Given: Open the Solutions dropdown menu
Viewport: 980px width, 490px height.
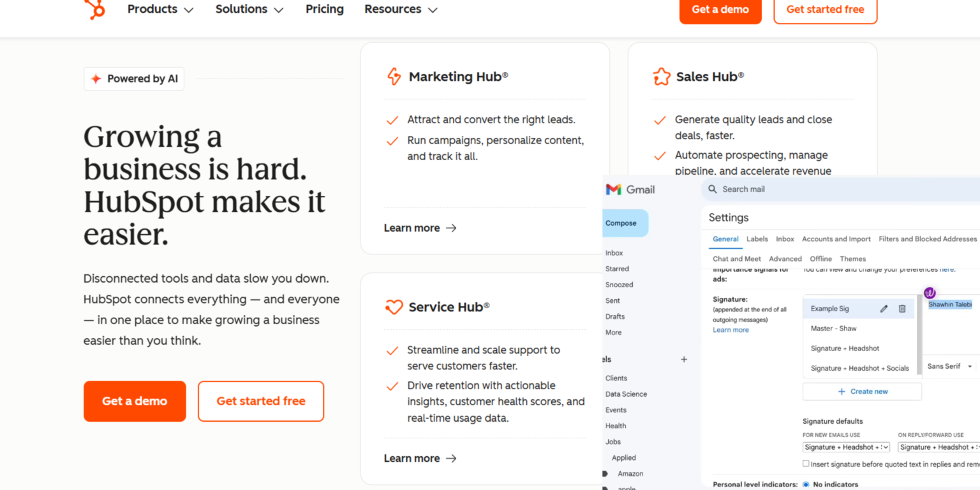Looking at the screenshot, I should [x=249, y=10].
